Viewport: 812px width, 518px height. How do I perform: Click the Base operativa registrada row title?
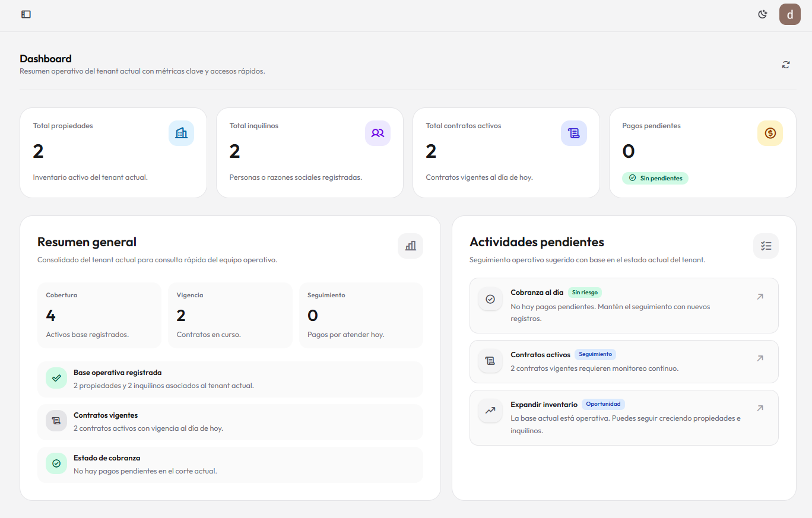(x=118, y=373)
